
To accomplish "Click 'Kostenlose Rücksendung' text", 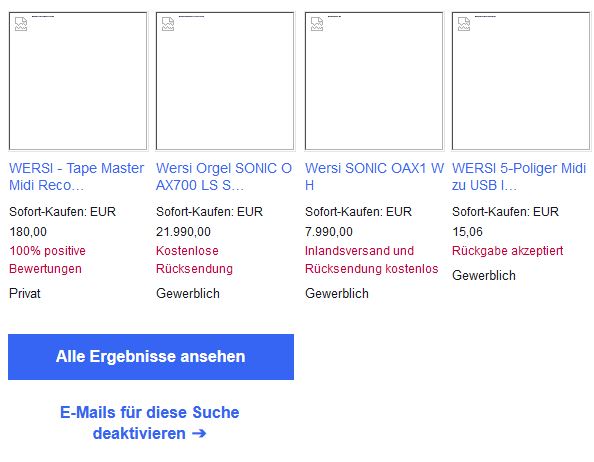I will [x=194, y=260].
